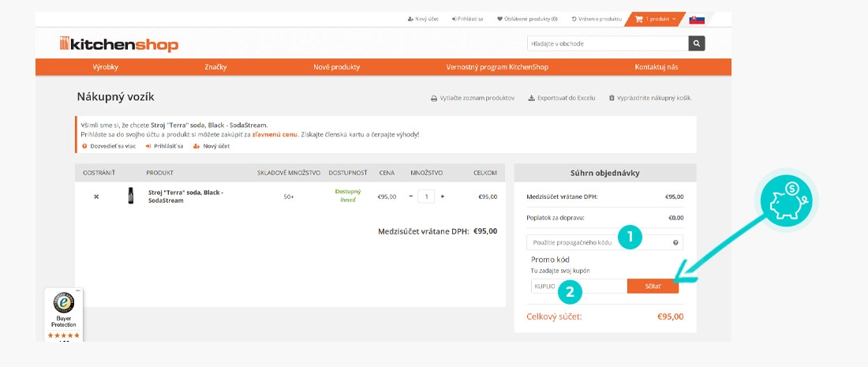Open Vrátenie produktu link

point(597,19)
